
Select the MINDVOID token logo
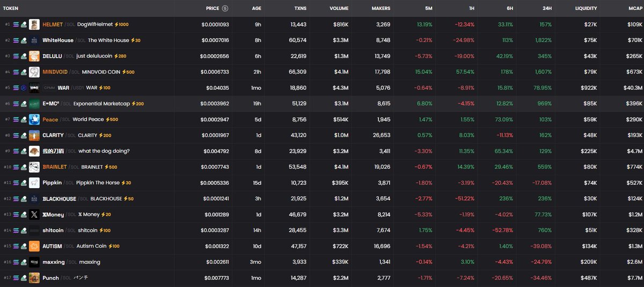tap(34, 72)
